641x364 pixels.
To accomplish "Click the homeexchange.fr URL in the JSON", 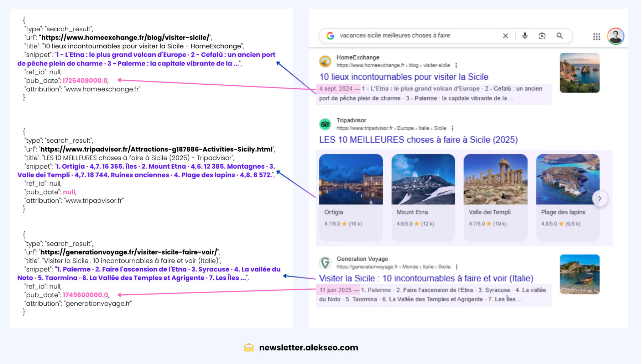I will coord(125,37).
